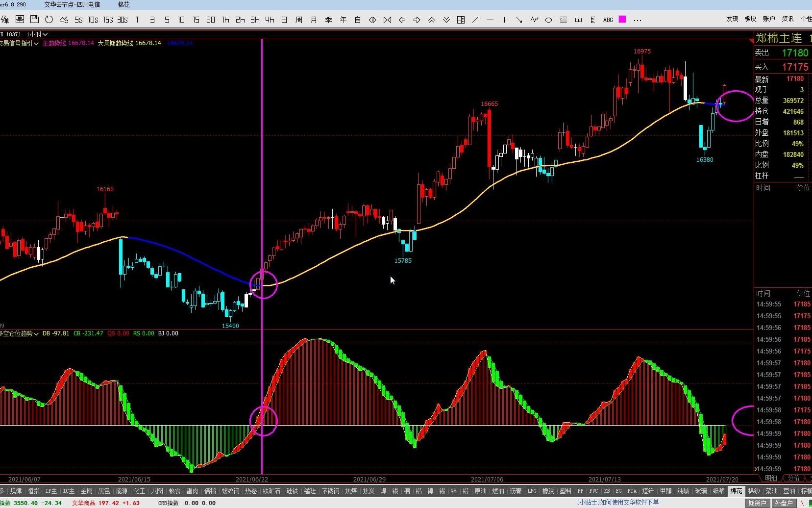Screen dimensions: 812x508
Task: Switch to monthly (月) chart period
Action: click(314, 20)
